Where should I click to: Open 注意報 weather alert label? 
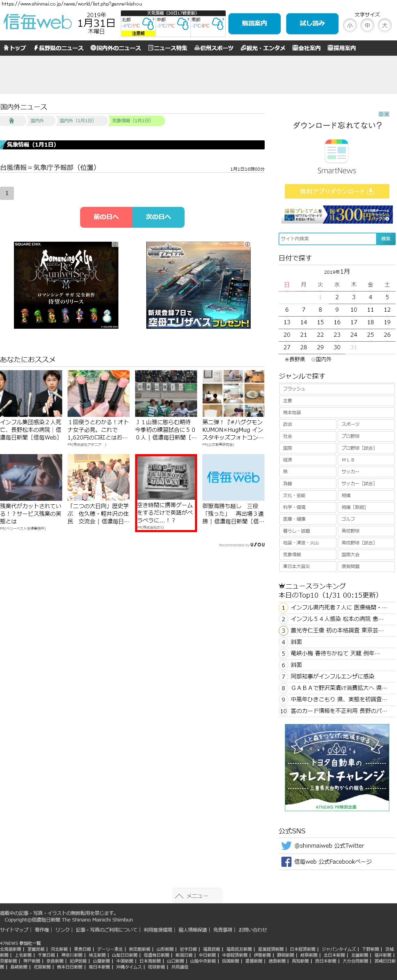coord(138,33)
